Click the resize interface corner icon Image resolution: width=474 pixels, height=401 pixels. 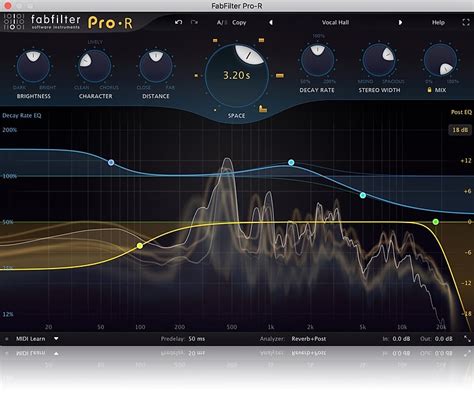467,339
